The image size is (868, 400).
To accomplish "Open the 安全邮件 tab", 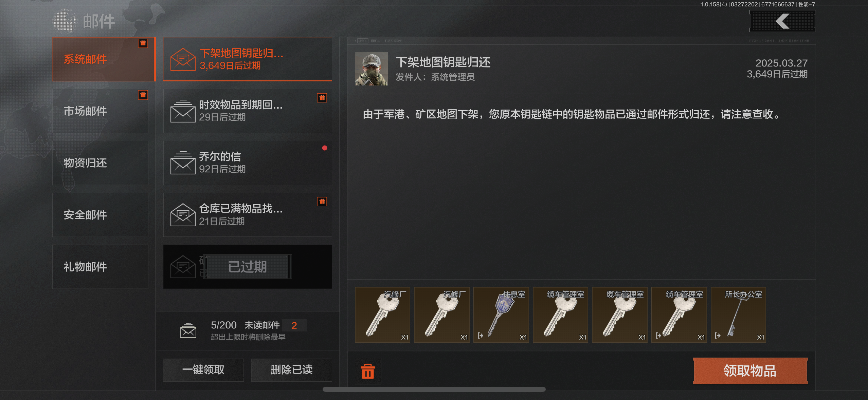I will (x=100, y=215).
